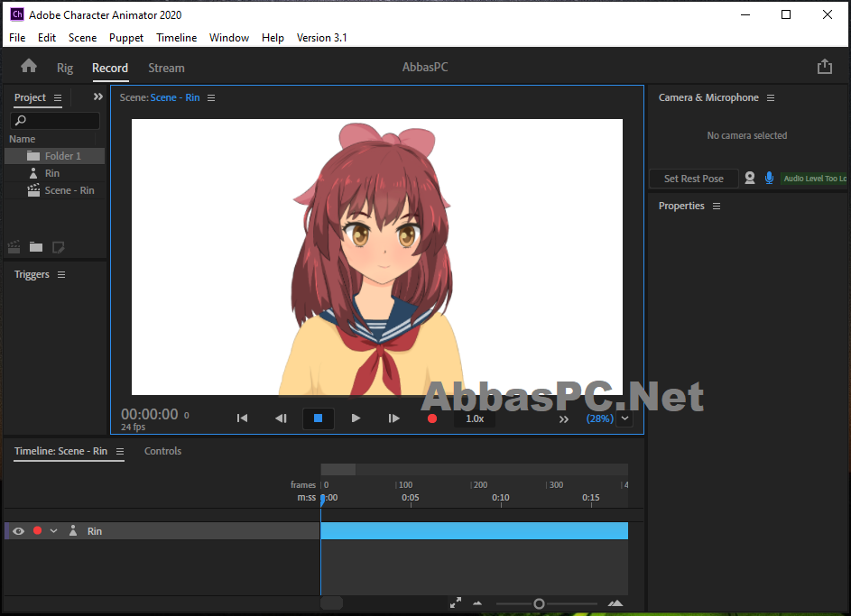
Task: Open the zoom level dropdown arrow
Action: tap(624, 418)
